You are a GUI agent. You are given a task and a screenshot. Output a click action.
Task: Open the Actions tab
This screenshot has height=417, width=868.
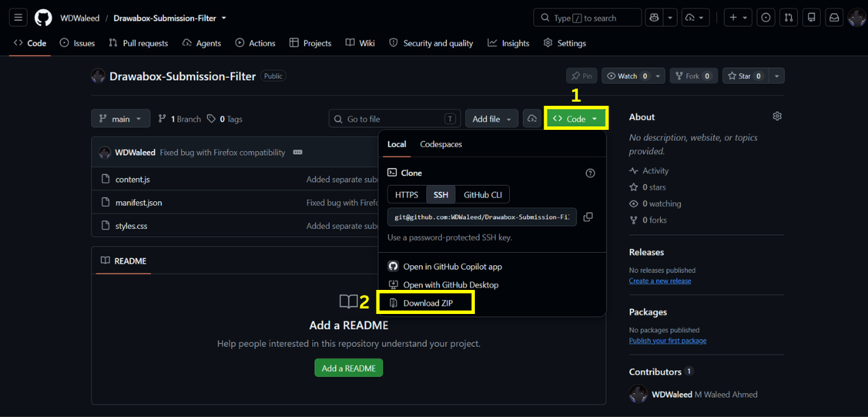[x=255, y=43]
